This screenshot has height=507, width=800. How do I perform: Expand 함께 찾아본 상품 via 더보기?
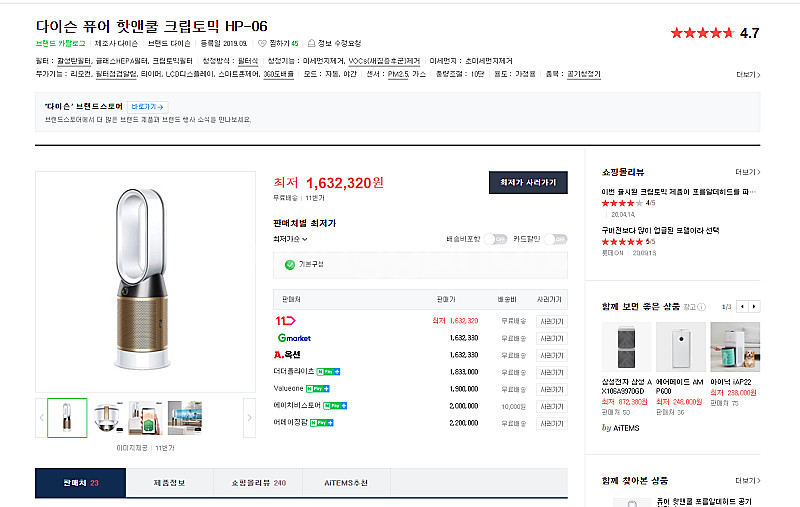(x=747, y=481)
